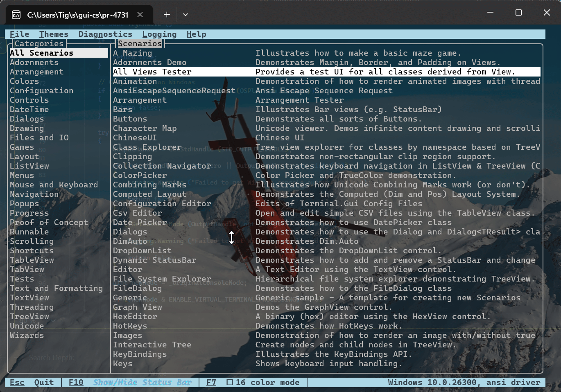Image resolution: width=561 pixels, height=392 pixels.
Task: Open the File menu
Action: [x=19, y=34]
